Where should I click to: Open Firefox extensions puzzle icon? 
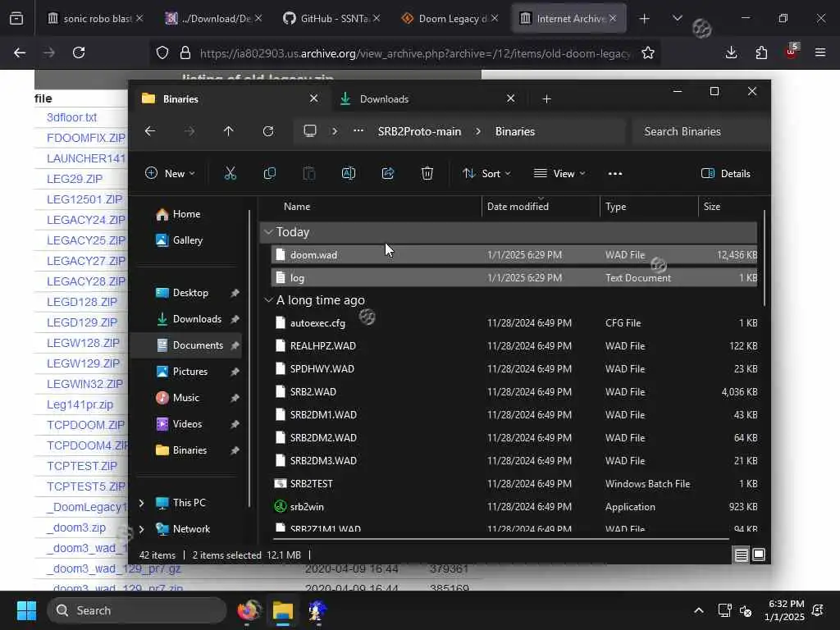(761, 52)
